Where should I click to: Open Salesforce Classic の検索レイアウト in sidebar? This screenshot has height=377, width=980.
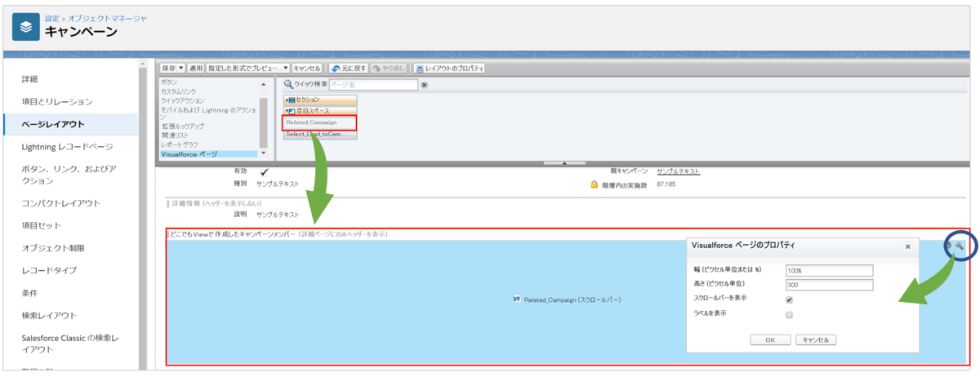click(x=71, y=343)
